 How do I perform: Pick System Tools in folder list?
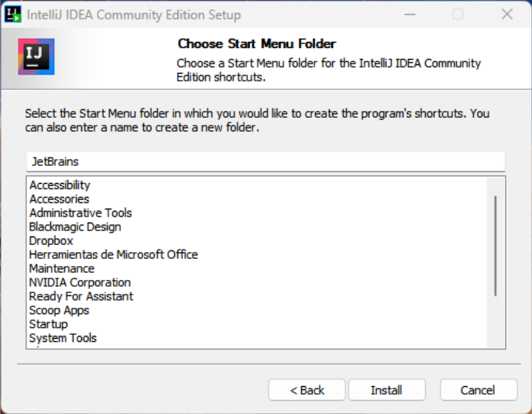coord(63,339)
